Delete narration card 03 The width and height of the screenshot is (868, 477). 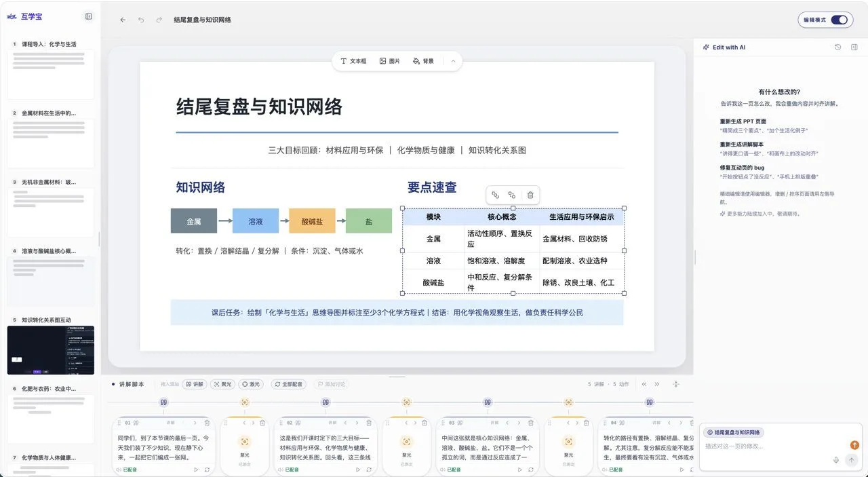(x=532, y=423)
